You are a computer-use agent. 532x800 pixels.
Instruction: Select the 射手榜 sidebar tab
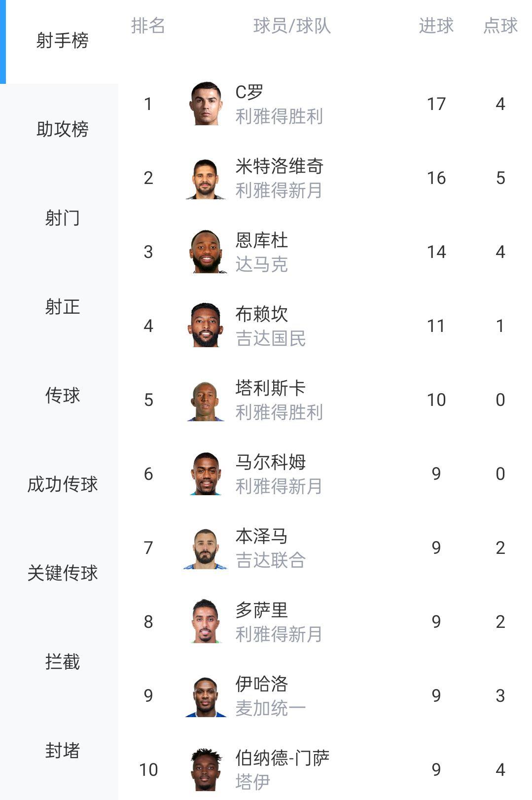tap(62, 40)
